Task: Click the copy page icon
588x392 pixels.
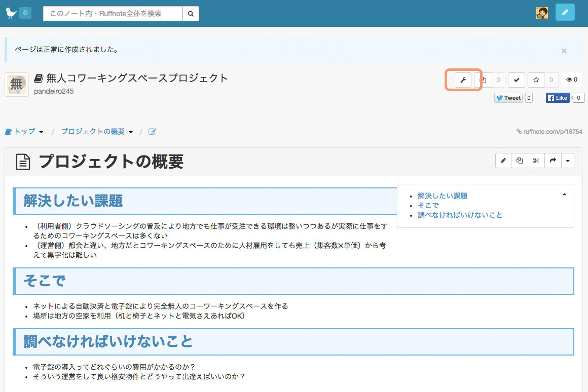Action: 519,161
